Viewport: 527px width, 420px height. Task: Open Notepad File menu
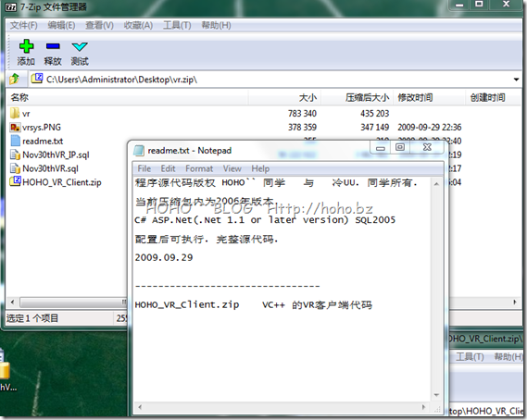144,168
